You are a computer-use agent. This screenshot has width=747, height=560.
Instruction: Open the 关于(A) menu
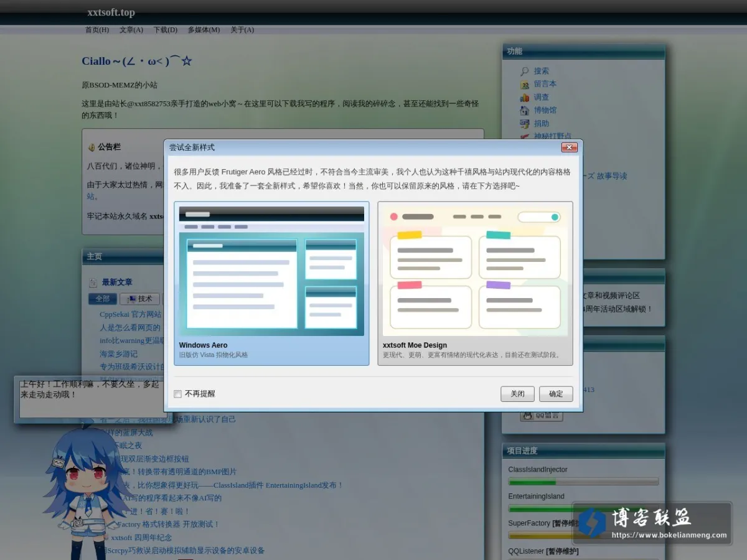click(242, 30)
